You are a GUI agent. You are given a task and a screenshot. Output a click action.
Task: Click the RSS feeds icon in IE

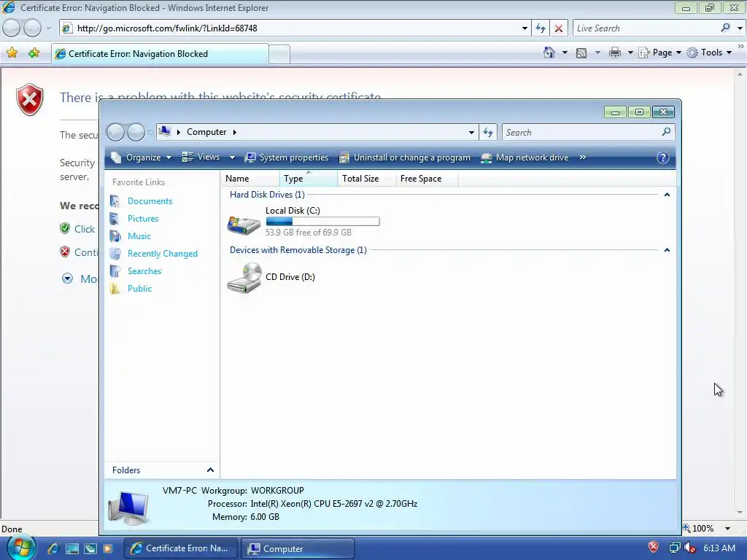coord(581,52)
